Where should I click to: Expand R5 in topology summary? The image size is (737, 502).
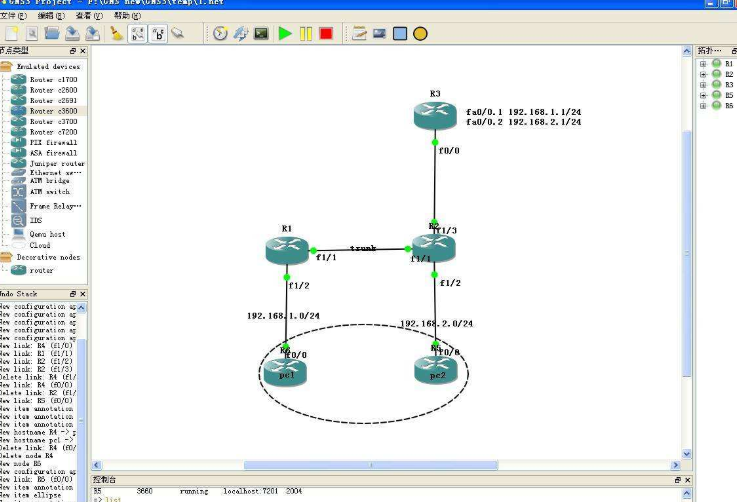(703, 95)
